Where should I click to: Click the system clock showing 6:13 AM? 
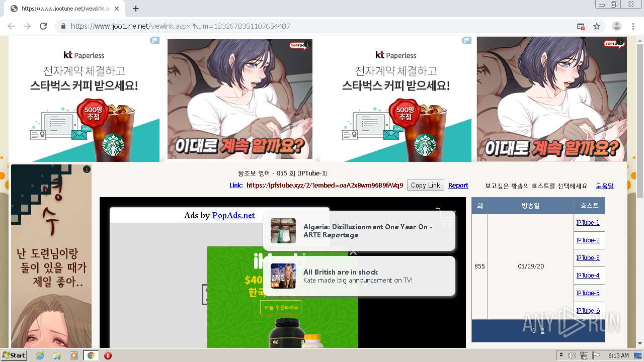[x=618, y=355]
